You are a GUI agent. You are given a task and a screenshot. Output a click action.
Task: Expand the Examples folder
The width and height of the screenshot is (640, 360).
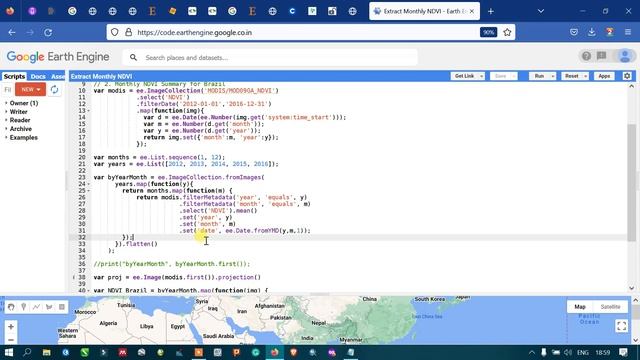coord(6,138)
